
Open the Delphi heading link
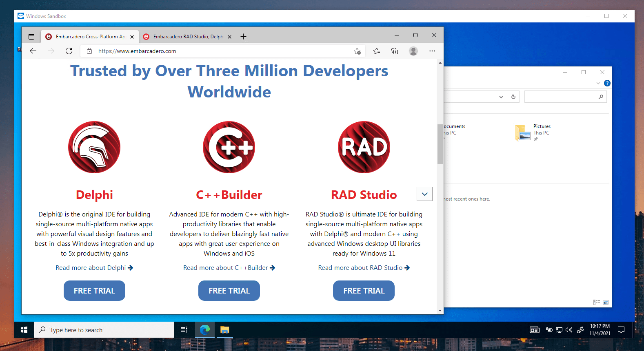point(94,195)
